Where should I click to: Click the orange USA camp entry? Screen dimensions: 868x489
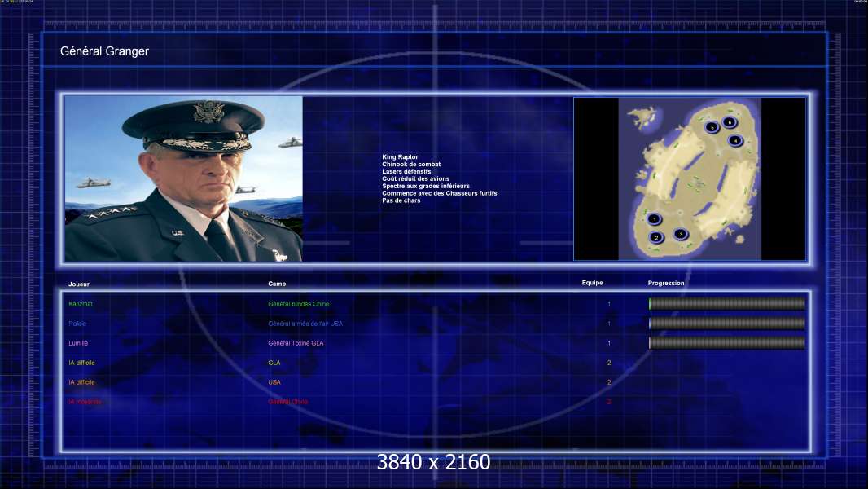(x=274, y=382)
